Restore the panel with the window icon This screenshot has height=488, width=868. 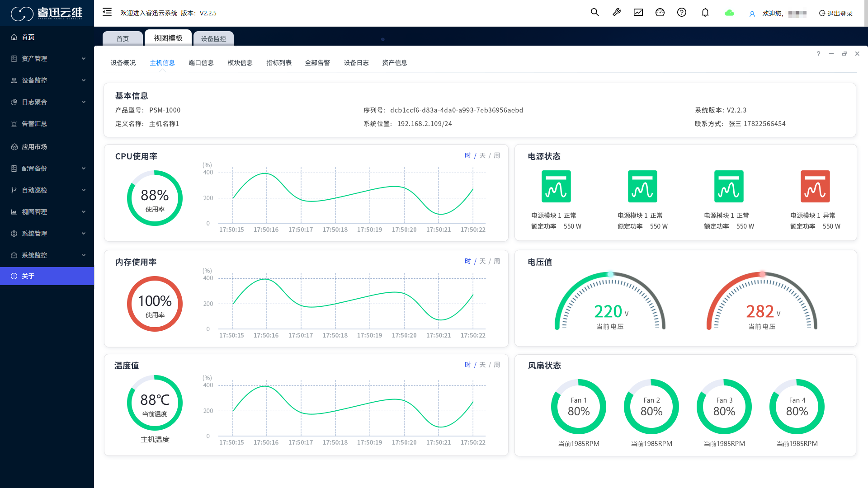coord(844,54)
